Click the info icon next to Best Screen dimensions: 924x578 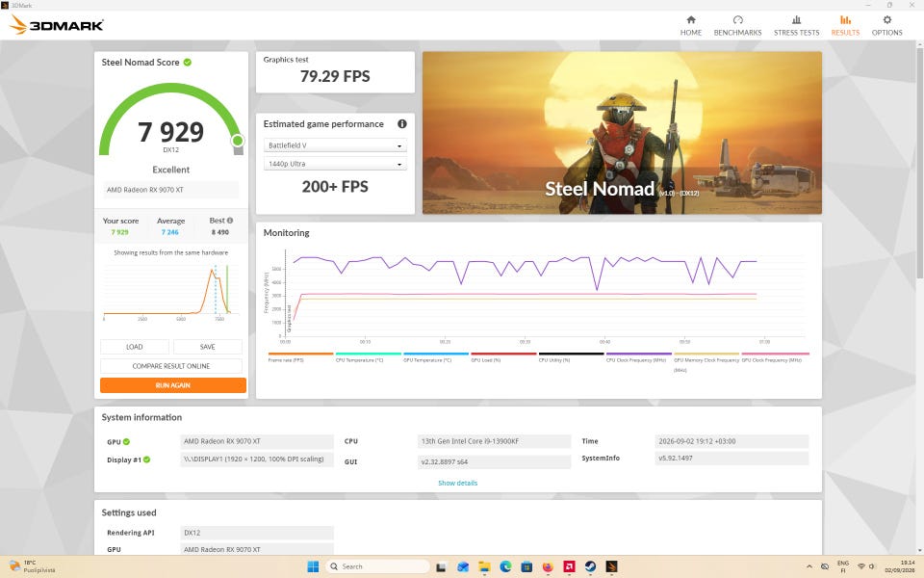click(230, 221)
